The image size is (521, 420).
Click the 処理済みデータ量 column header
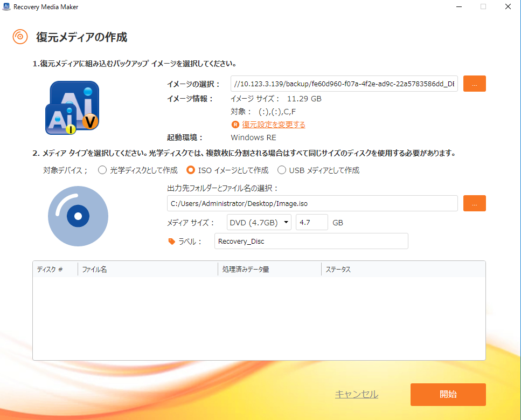click(x=270, y=270)
